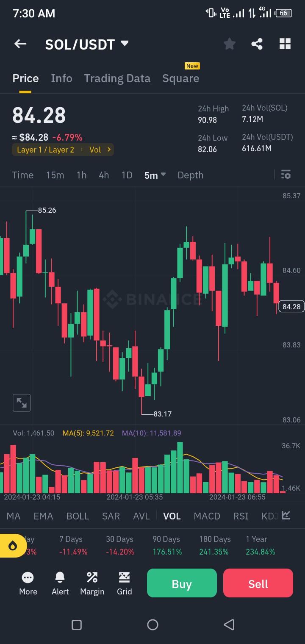The width and height of the screenshot is (305, 644).
Task: Add SOL/USDT to favorites star
Action: (229, 44)
